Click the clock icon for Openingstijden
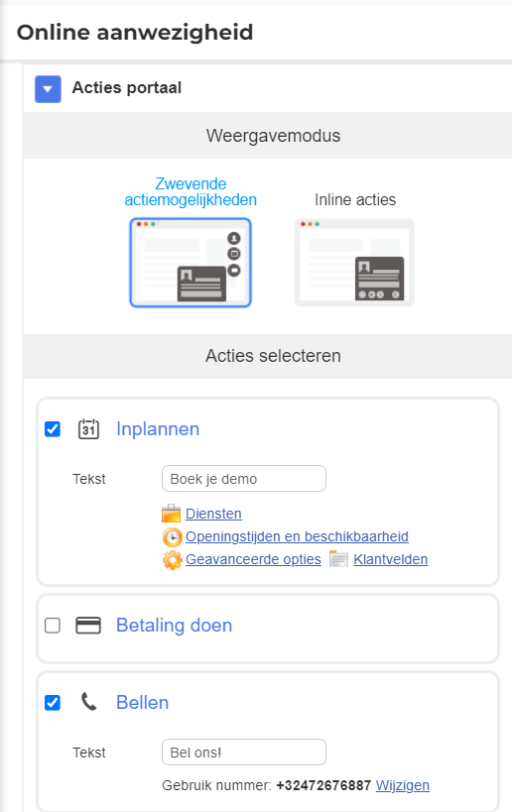The image size is (512, 812). click(x=172, y=537)
